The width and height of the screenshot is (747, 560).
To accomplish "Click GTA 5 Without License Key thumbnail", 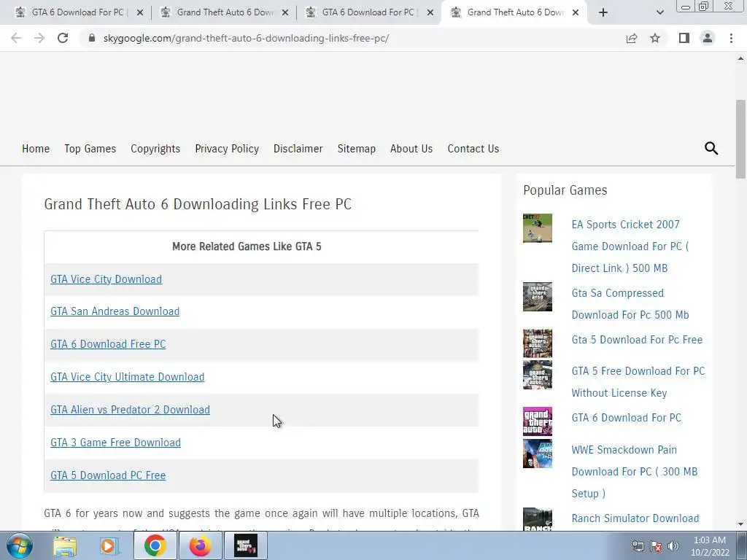I will point(538,375).
